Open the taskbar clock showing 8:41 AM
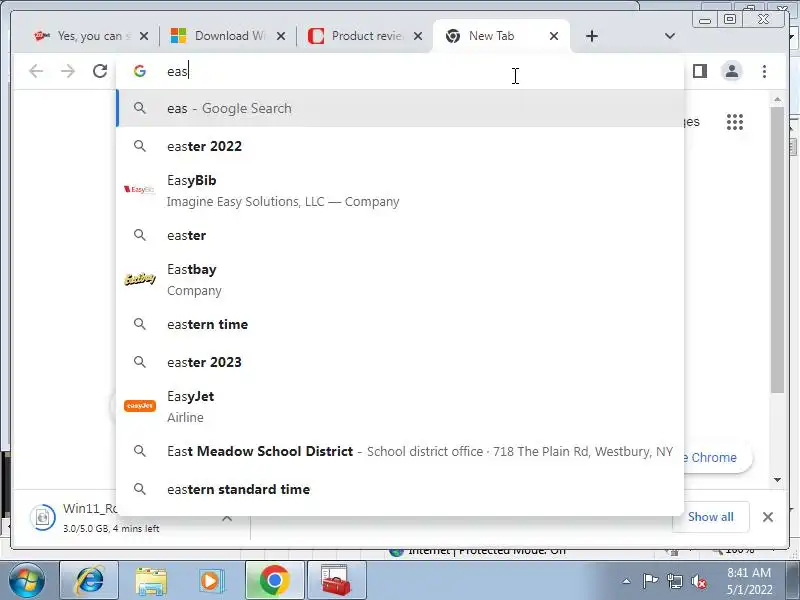Screen dimensions: 800x600 point(749,581)
